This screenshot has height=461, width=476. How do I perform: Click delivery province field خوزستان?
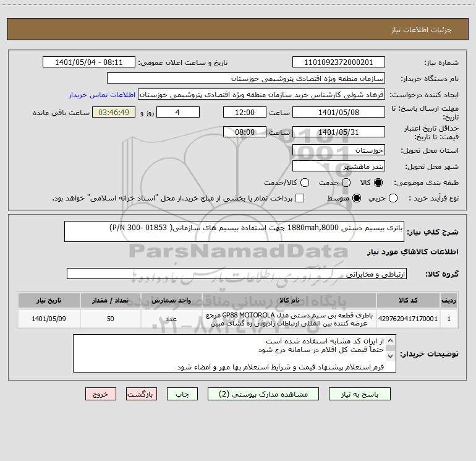point(339,150)
